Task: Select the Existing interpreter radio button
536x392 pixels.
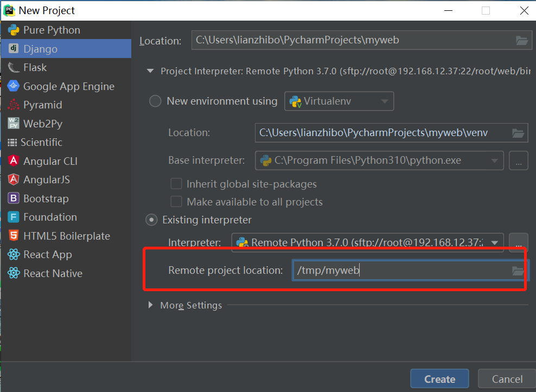Action: (x=154, y=220)
